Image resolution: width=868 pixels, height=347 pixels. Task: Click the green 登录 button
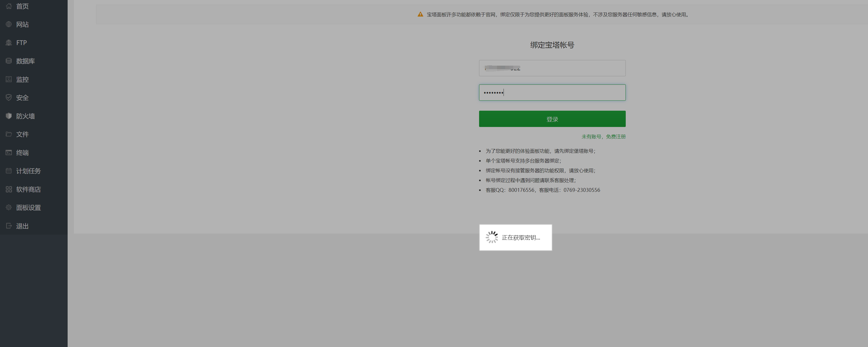pos(552,119)
